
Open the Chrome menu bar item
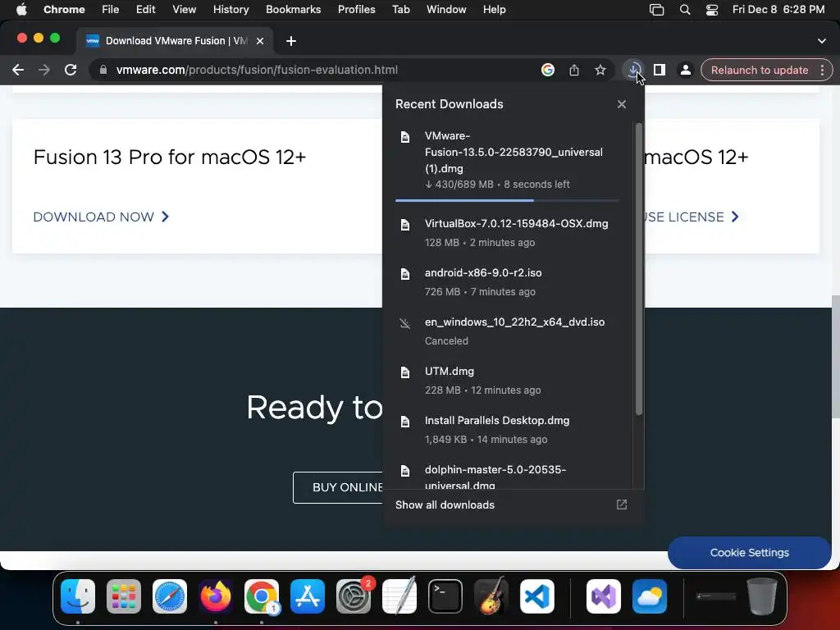point(64,9)
